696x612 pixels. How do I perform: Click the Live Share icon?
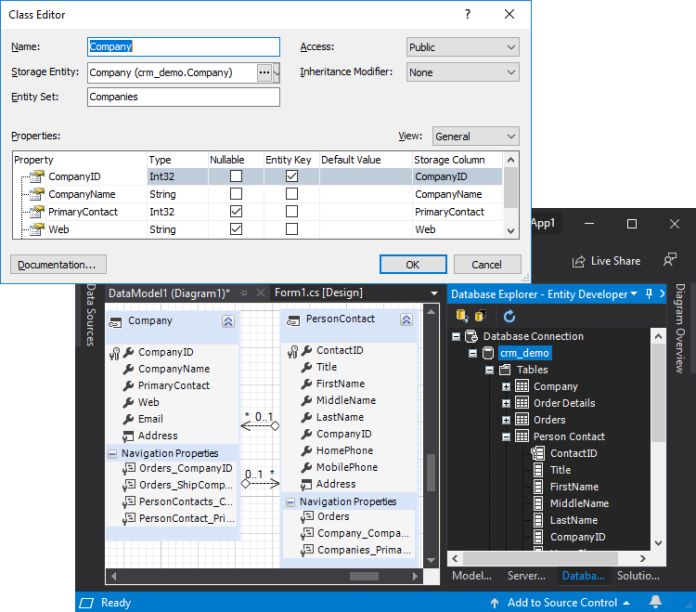(578, 261)
